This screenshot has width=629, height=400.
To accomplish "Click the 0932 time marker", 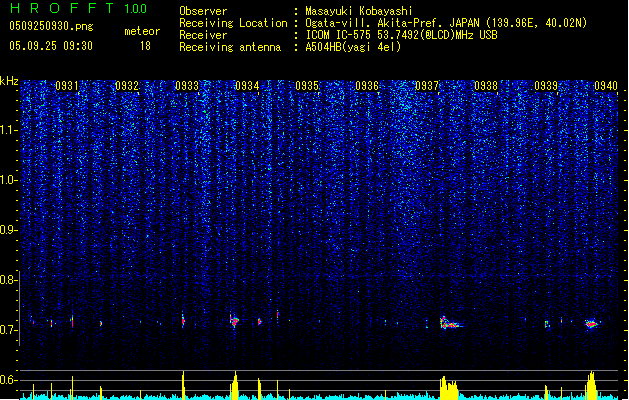I will [127, 86].
